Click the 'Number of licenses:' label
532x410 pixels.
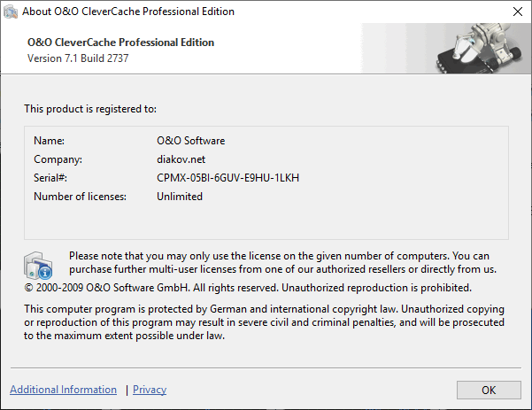[x=80, y=197]
